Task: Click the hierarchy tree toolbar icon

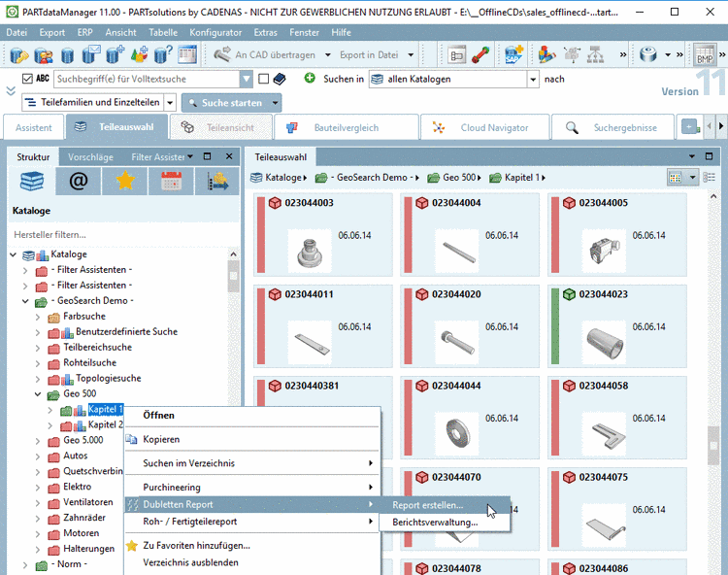Action: point(596,54)
